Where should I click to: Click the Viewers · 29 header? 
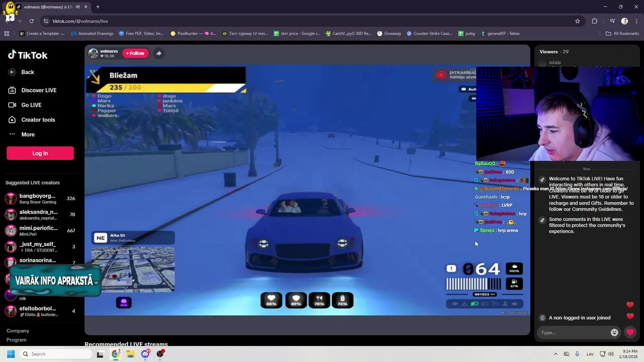(x=554, y=52)
